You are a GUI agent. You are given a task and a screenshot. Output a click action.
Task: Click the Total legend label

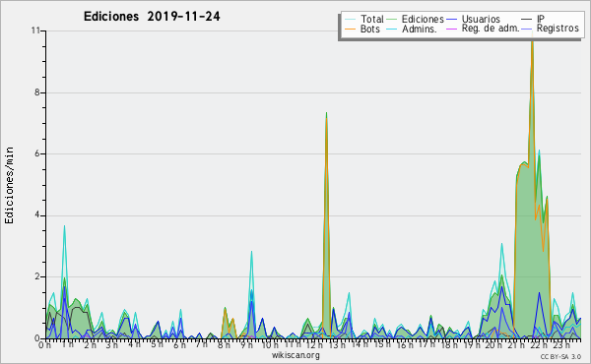[x=371, y=19]
